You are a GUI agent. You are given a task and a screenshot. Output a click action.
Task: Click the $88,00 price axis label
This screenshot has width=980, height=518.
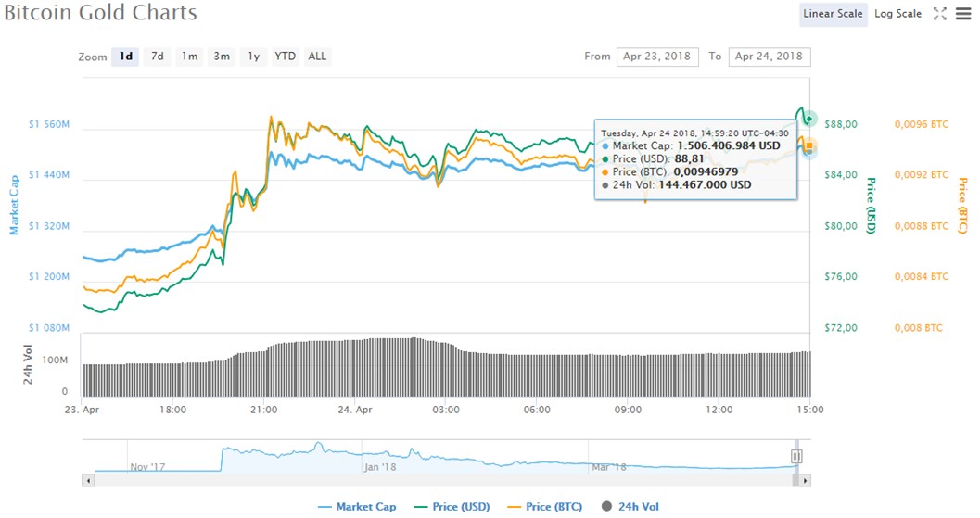(x=841, y=124)
